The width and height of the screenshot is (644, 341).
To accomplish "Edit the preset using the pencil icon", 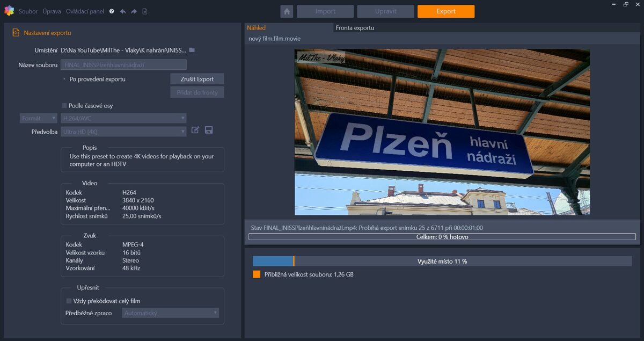I will click(x=195, y=130).
